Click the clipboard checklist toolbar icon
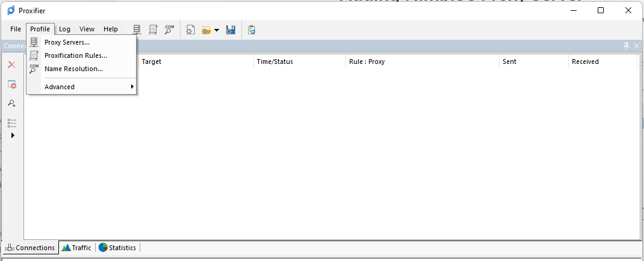 [x=252, y=29]
